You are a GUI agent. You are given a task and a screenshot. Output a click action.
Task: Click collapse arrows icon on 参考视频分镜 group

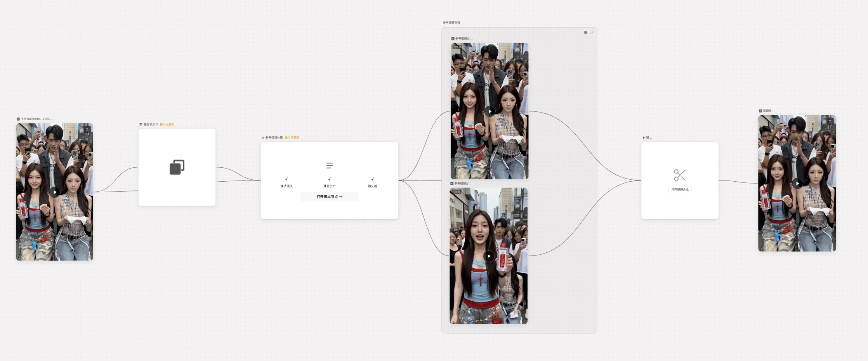(592, 33)
